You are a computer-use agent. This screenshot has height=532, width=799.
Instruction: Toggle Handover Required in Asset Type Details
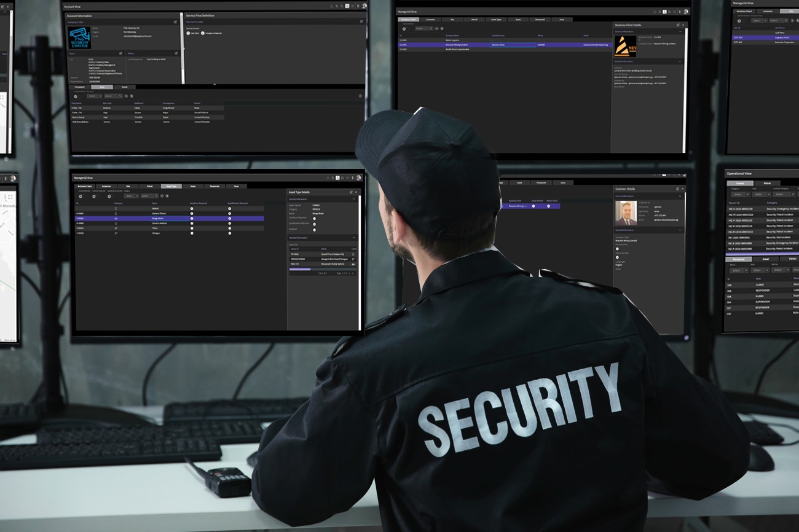point(314,218)
